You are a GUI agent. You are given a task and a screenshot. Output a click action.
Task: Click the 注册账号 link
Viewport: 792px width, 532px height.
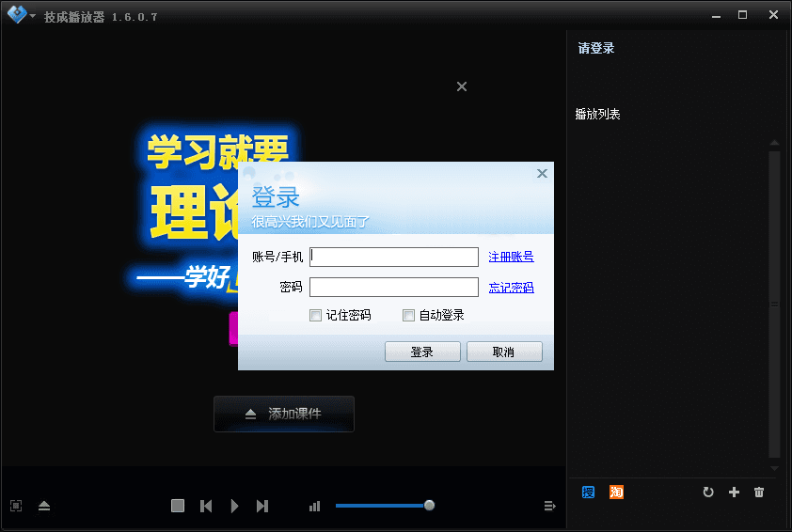(x=511, y=257)
